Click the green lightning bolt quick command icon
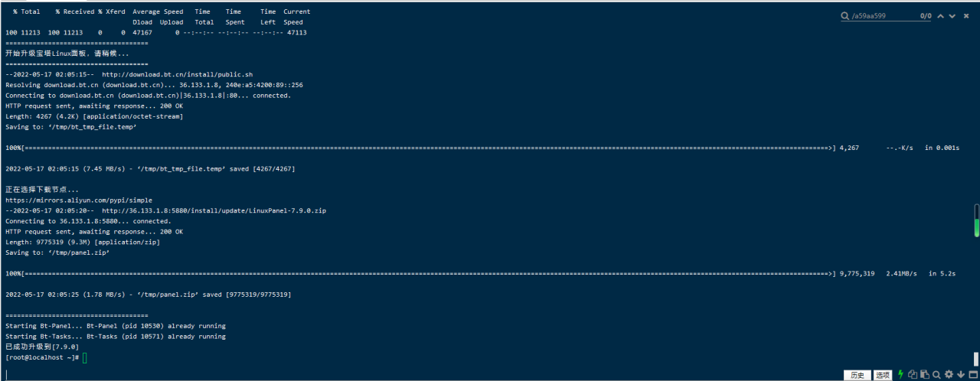The width and height of the screenshot is (980, 381). [x=901, y=375]
